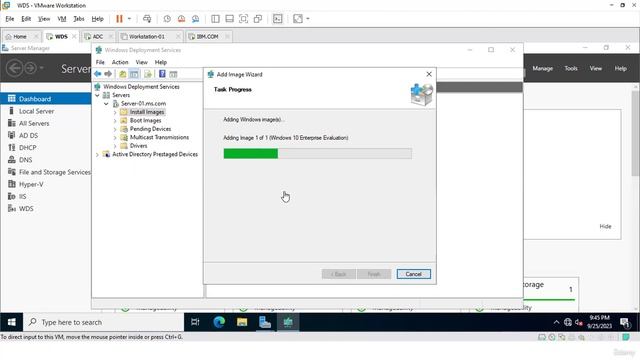Click the WDS console back arrow

pyautogui.click(x=98, y=74)
